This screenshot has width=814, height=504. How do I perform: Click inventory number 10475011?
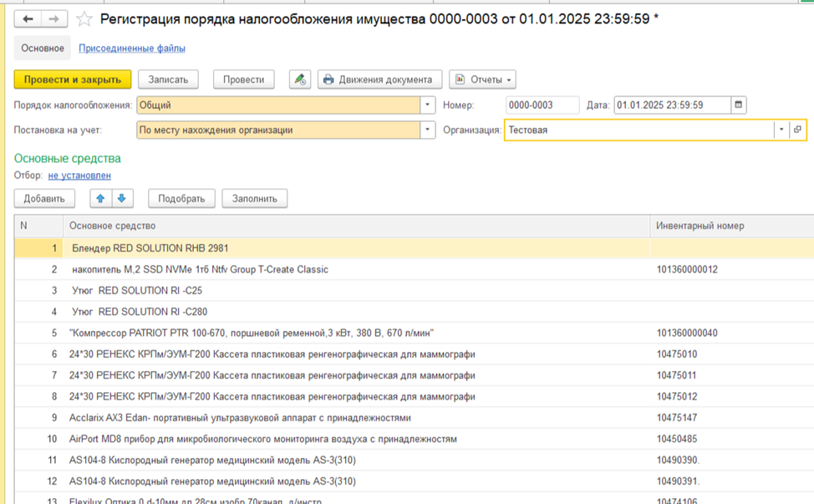[x=676, y=375]
